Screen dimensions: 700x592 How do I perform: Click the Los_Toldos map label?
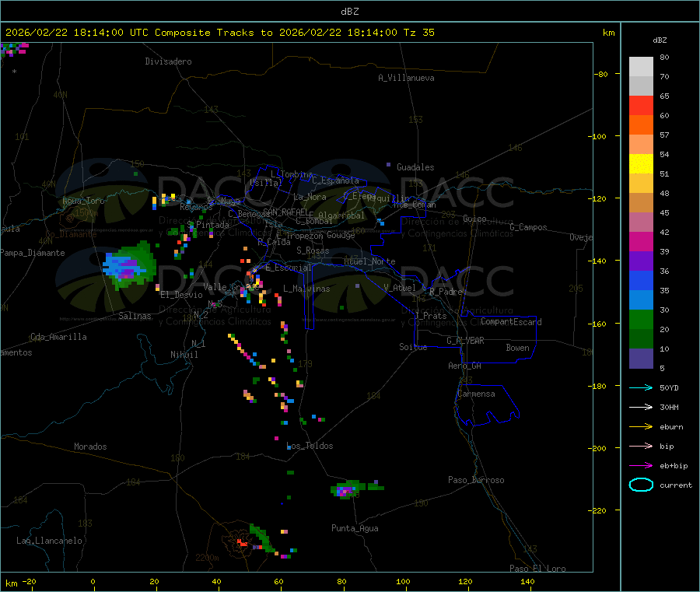[x=310, y=446]
